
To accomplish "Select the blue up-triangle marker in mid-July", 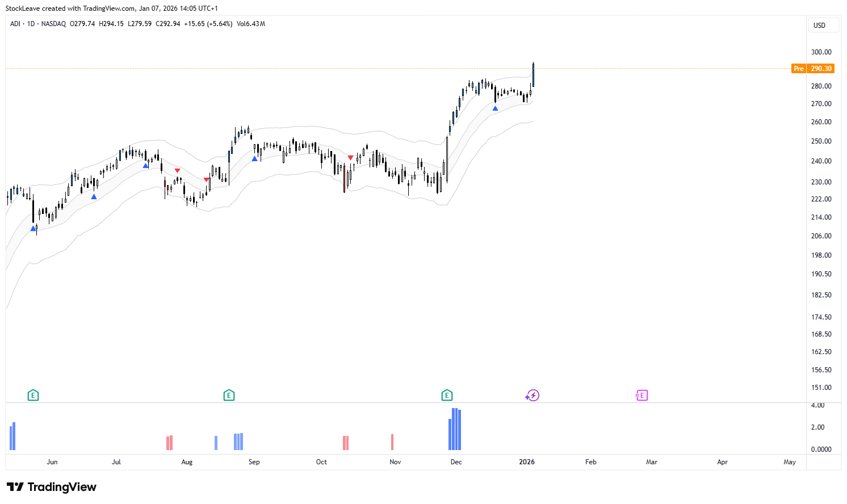I will [146, 166].
